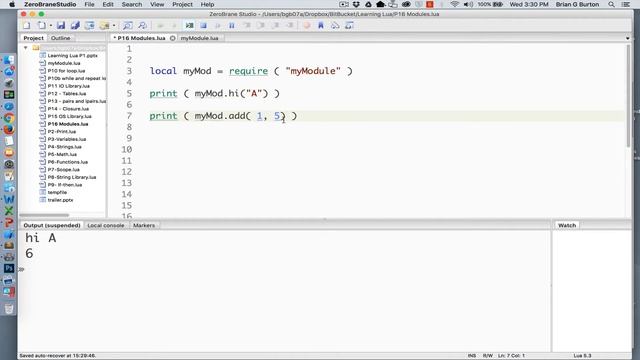640x360 pixels.
Task: Step over the current line
Action: (261, 26)
